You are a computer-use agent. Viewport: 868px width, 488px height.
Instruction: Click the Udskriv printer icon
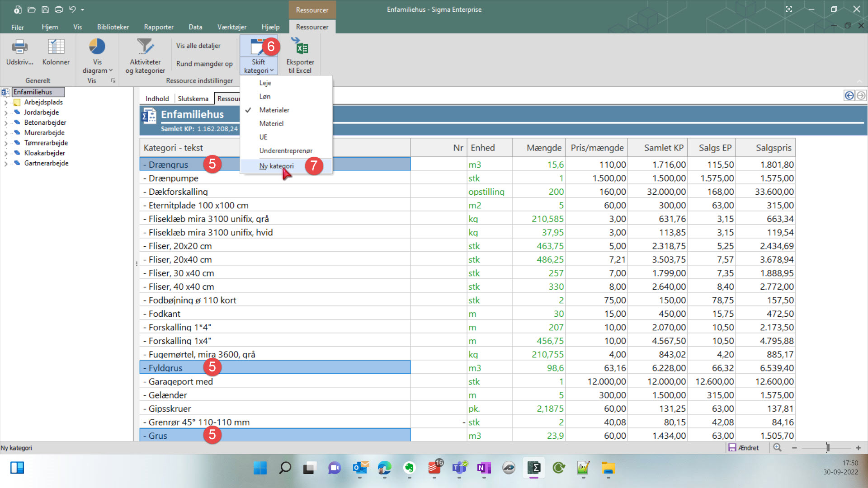pos(19,46)
